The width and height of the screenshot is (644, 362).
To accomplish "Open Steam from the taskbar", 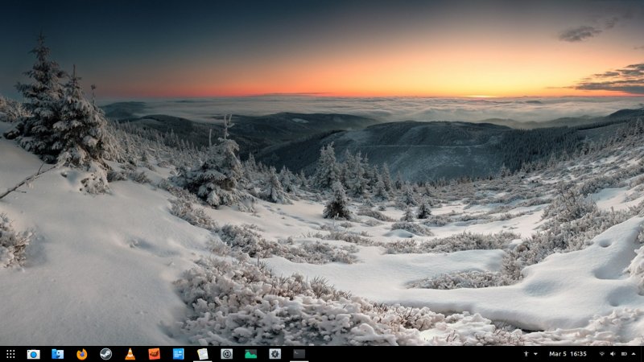I will point(106,354).
